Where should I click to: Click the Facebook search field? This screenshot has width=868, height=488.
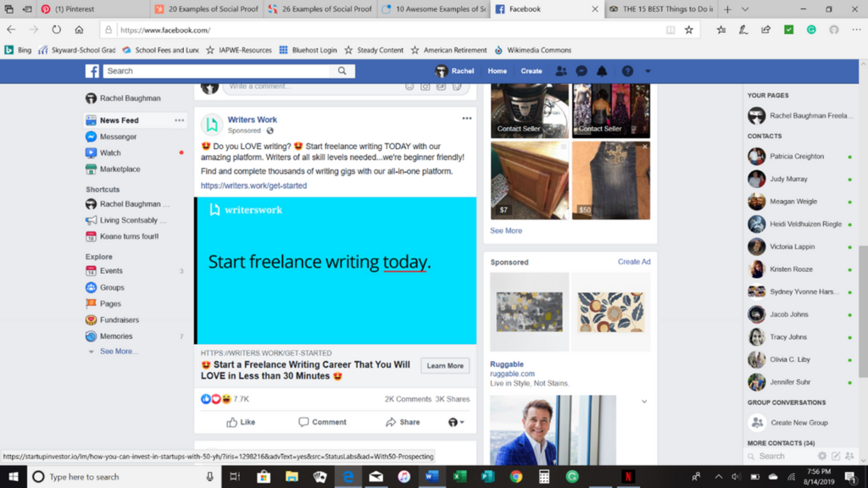(218, 71)
